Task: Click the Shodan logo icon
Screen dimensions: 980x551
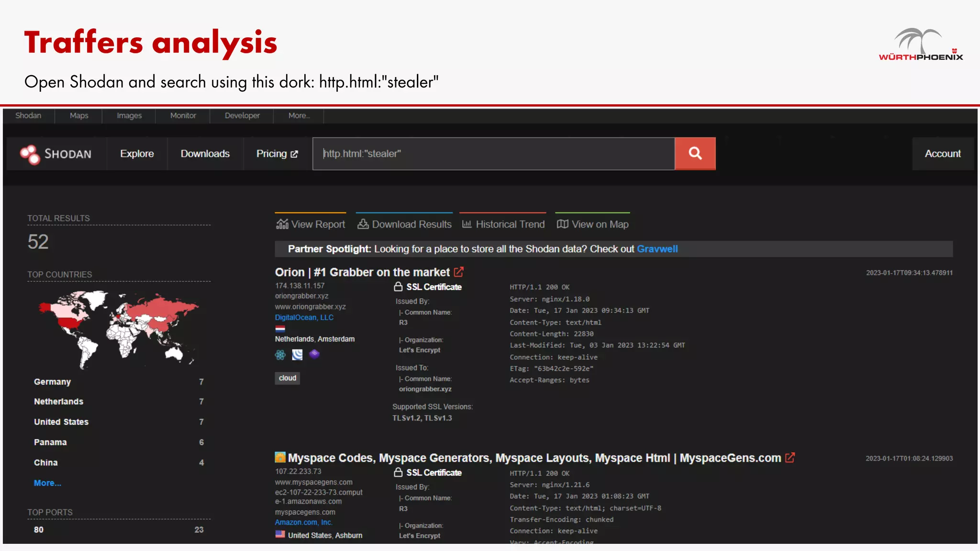Action: click(x=30, y=154)
